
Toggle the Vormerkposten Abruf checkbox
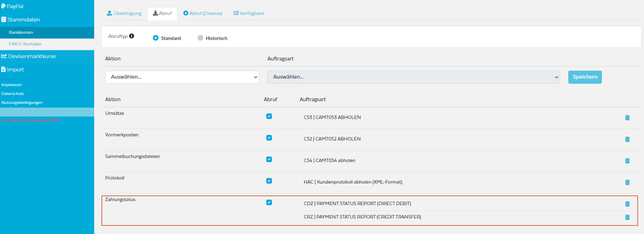269,138
